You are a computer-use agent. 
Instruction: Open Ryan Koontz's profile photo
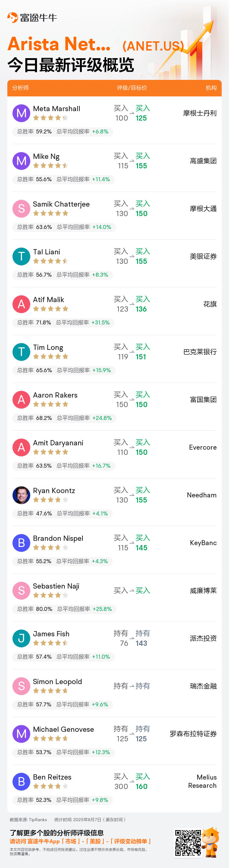pyautogui.click(x=21, y=495)
